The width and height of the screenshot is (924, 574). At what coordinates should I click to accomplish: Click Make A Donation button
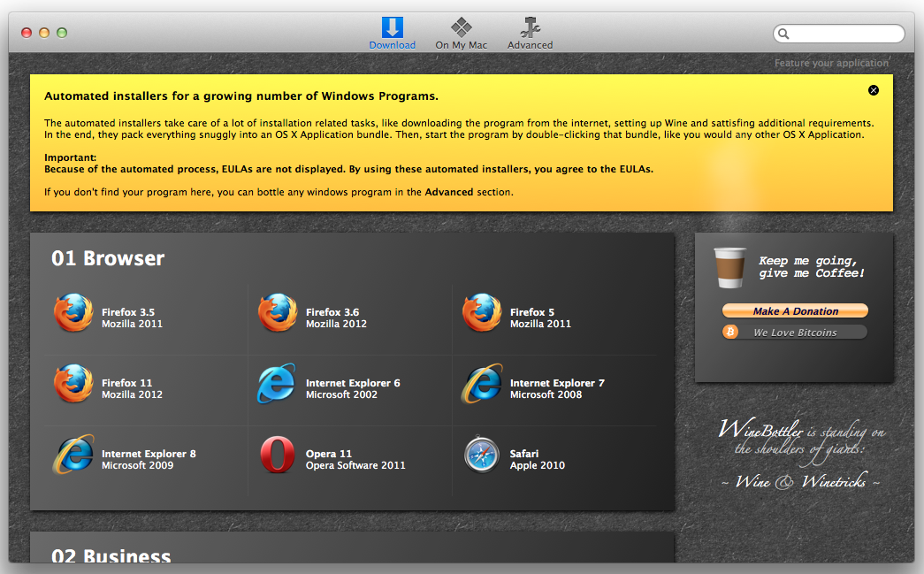coord(795,310)
